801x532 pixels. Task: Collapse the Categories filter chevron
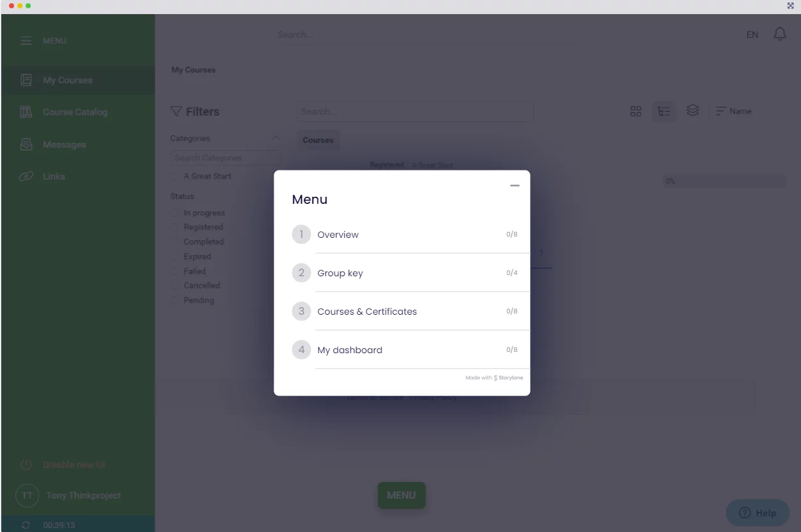pyautogui.click(x=276, y=138)
